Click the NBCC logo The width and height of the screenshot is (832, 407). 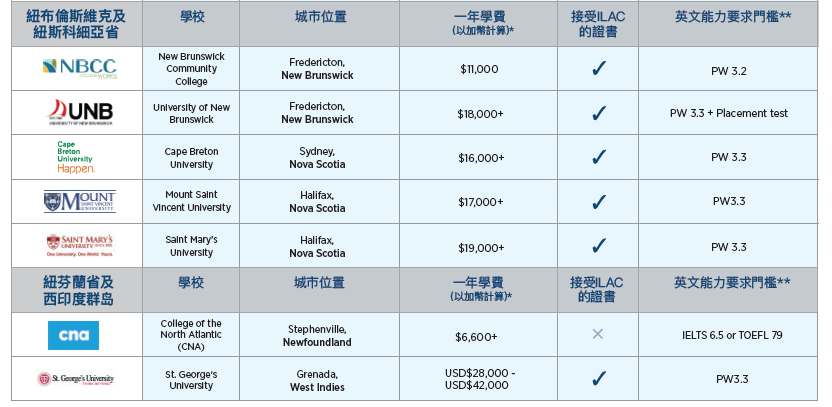(x=79, y=68)
